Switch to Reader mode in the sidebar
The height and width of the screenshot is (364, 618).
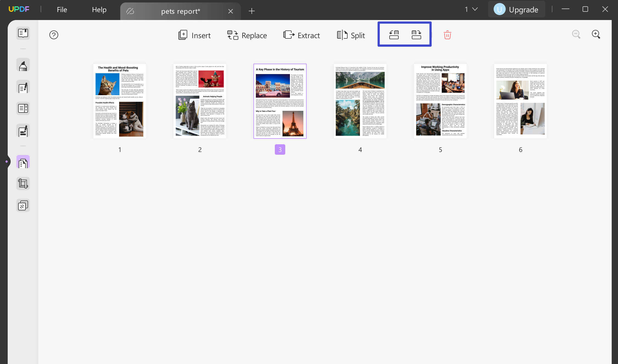tap(23, 33)
